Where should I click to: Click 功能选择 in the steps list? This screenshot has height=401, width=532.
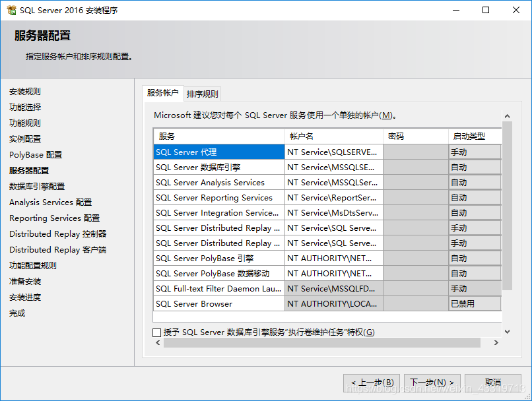click(x=25, y=107)
